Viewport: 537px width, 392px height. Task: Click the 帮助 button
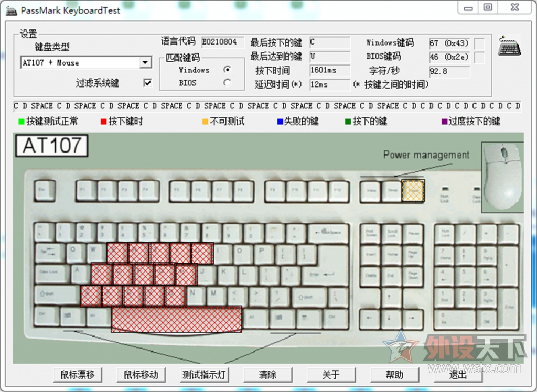[x=394, y=375]
